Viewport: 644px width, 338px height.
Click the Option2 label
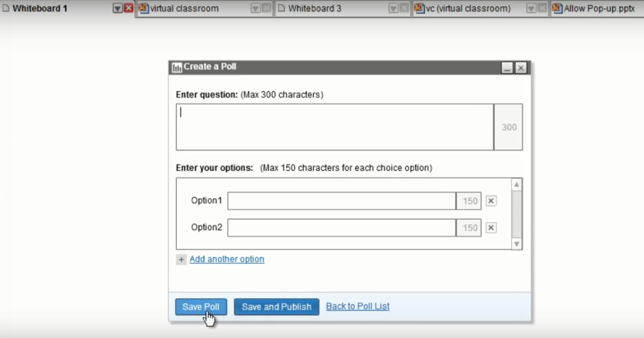[x=206, y=227]
